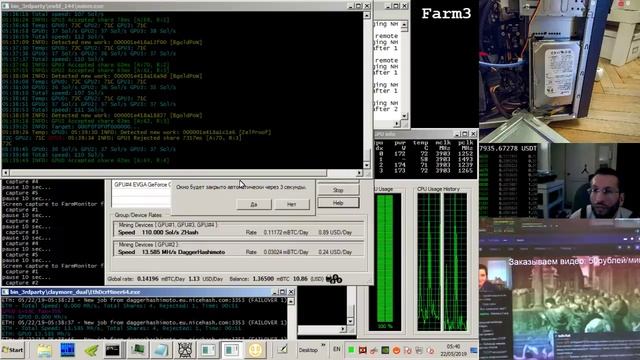Open the taskbar clock showing 05:40

[x=453, y=350]
